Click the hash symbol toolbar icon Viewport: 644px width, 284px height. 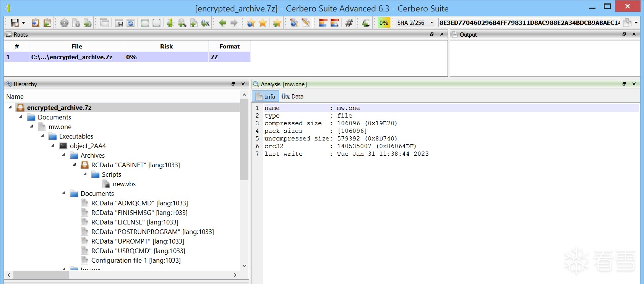coord(349,23)
